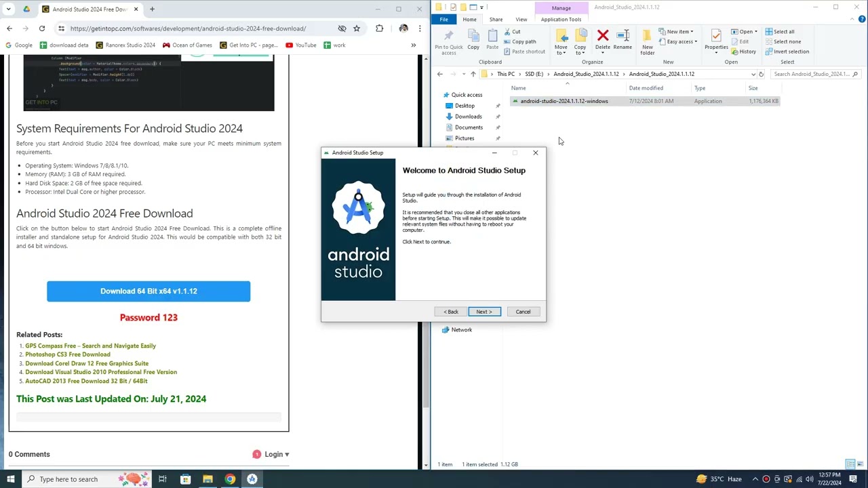
Task: Open Quick access in the navigation pane
Action: coord(467,95)
